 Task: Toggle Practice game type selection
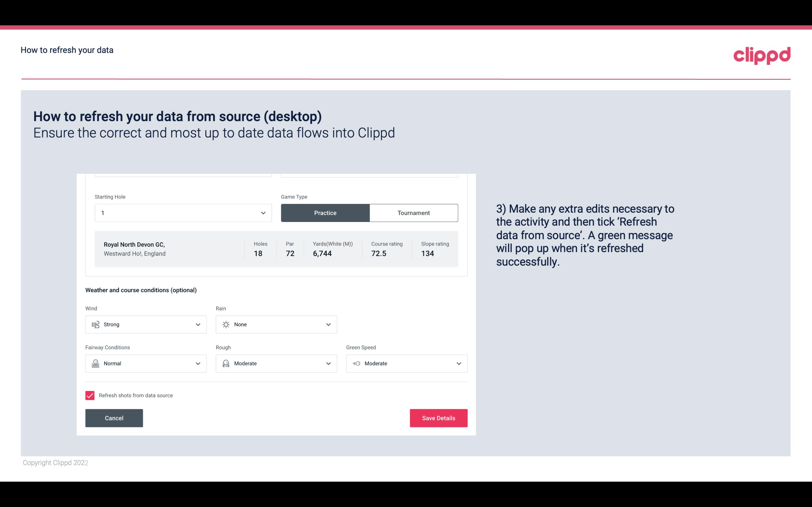(325, 213)
